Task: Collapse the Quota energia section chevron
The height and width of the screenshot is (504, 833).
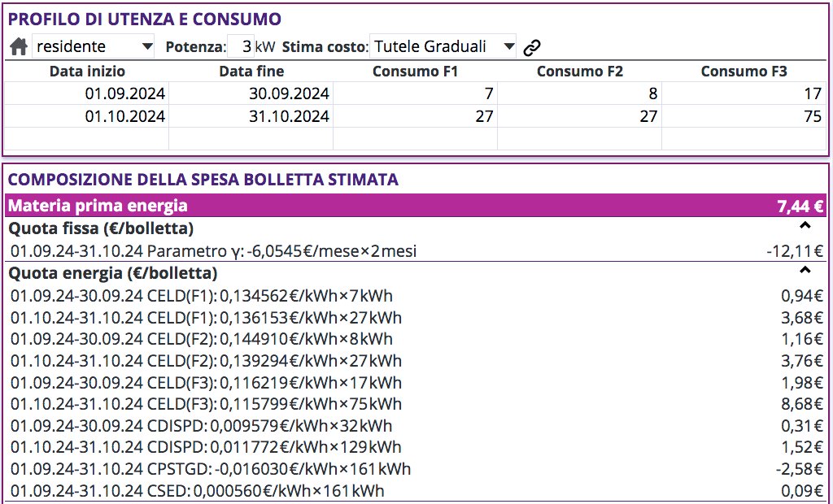Action: 805,272
